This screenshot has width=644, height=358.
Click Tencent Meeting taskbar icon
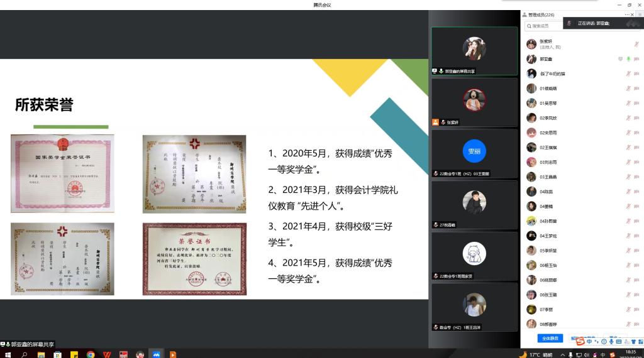point(156,354)
